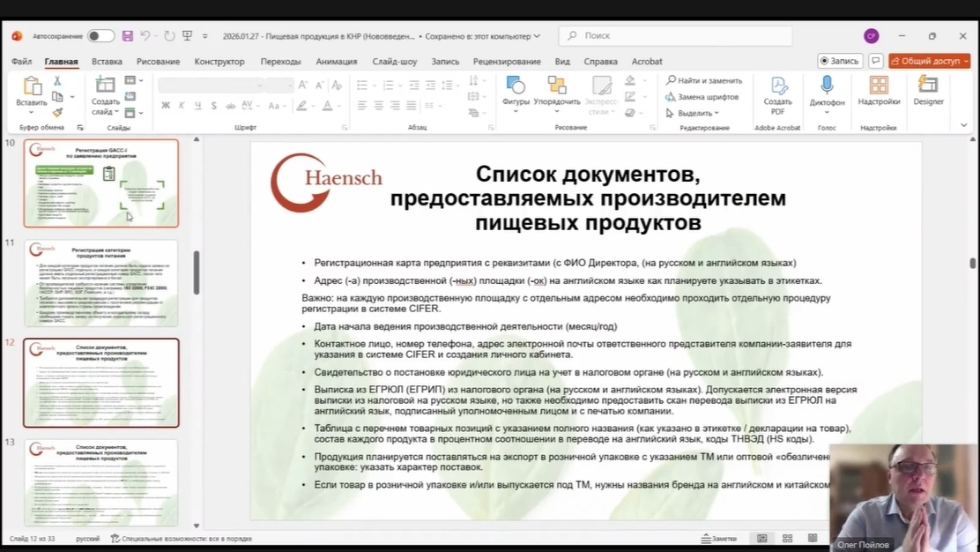980x552 pixels.
Task: Expand the Выделить dropdown
Action: (x=695, y=113)
